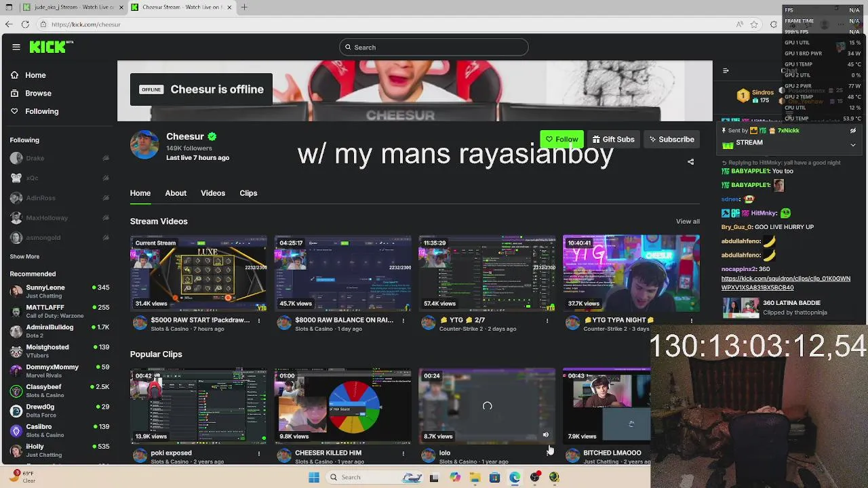Image resolution: width=868 pixels, height=488 pixels.
Task: Open options for poki exposed clip
Action: [258, 453]
